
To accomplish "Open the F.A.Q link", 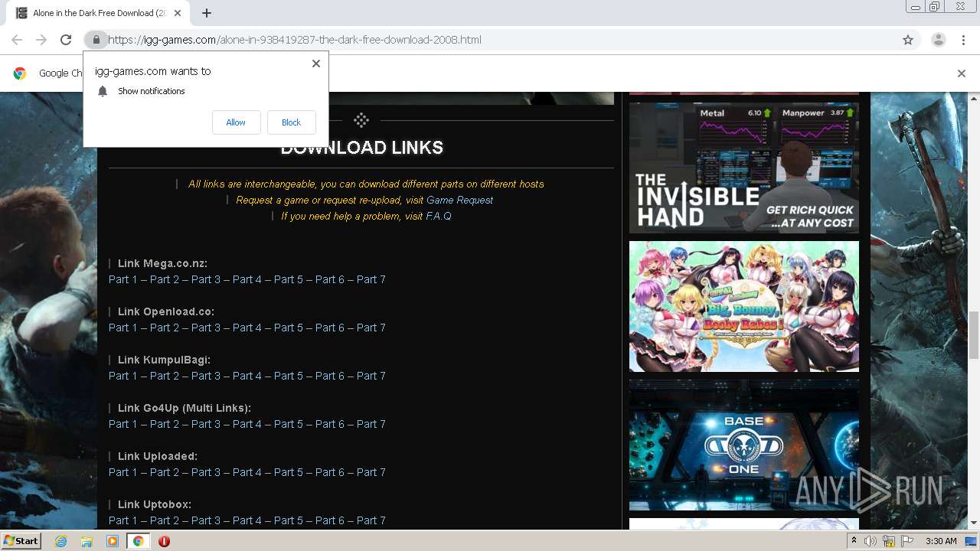I will 439,216.
